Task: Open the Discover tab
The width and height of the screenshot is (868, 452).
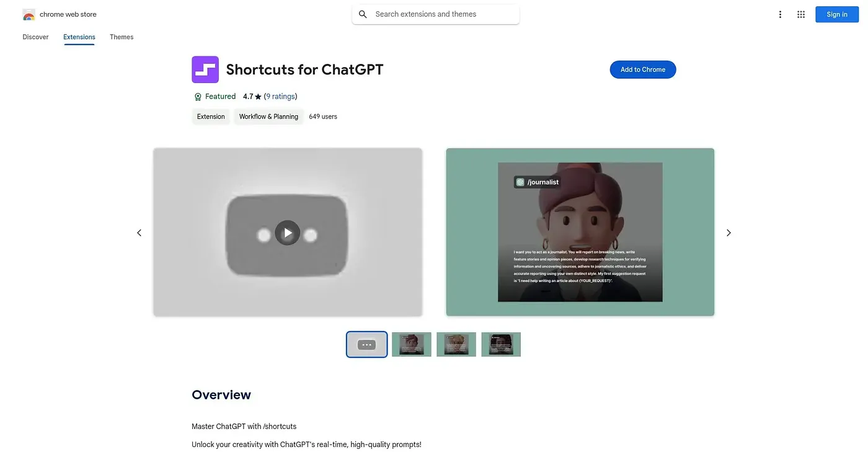Action: 35,37
